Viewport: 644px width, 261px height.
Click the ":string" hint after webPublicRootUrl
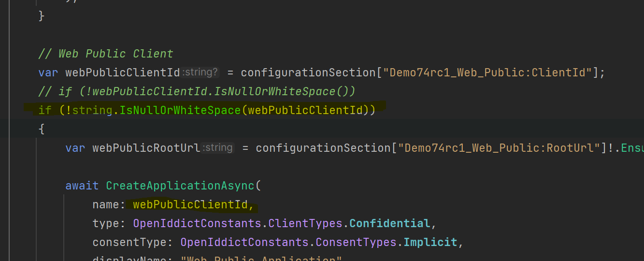coord(218,148)
